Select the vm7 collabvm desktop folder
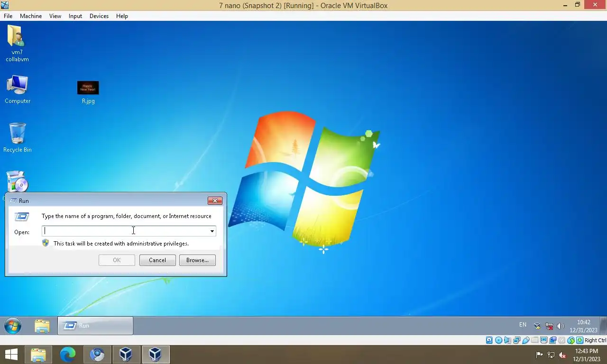 (x=17, y=44)
